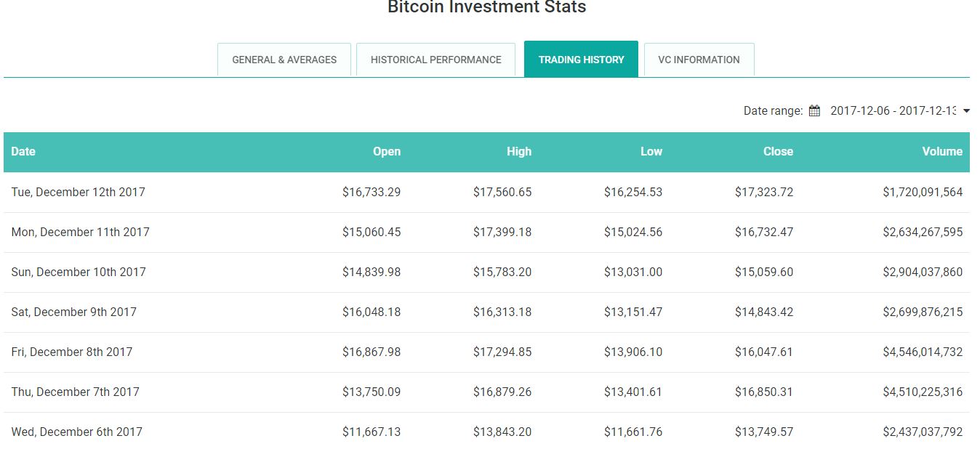This screenshot has height=473, width=980.
Task: Click the Wed, December 6th 2017 date
Action: [76, 432]
